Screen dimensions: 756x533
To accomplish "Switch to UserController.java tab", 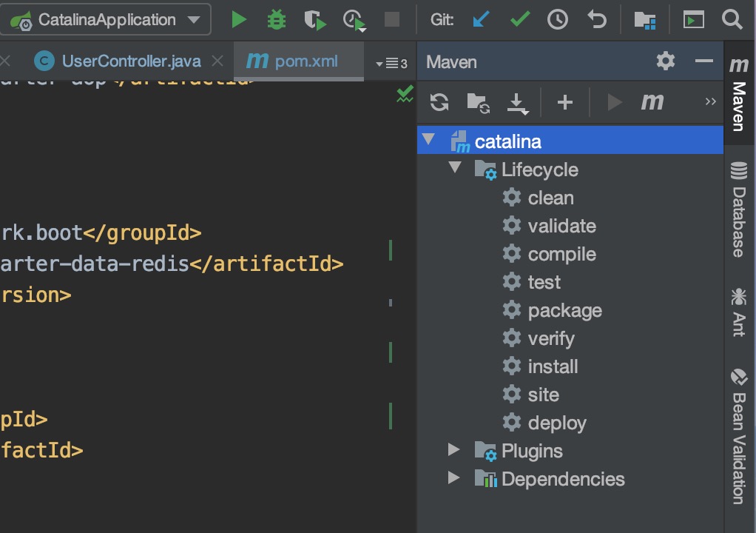I will pyautogui.click(x=131, y=61).
